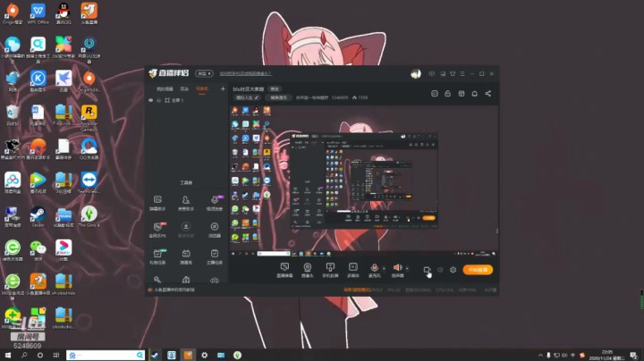Add a multimedia source from bottom toolbar

pos(352,270)
